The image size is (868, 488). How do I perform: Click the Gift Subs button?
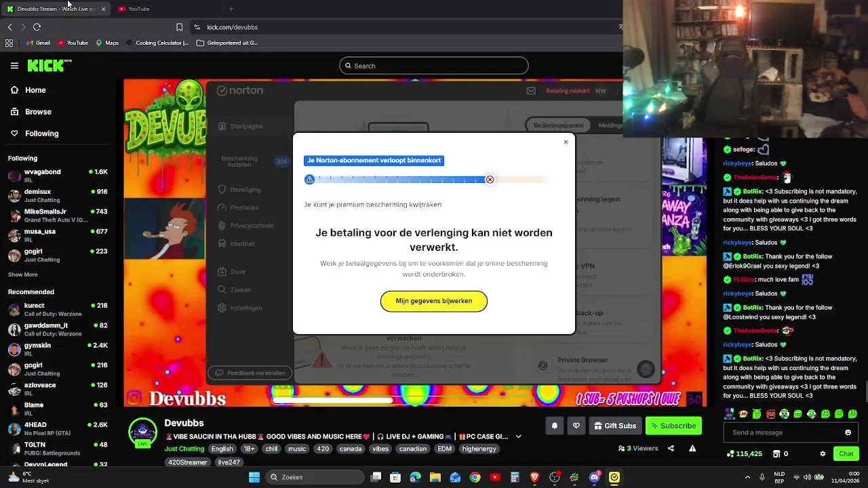615,426
